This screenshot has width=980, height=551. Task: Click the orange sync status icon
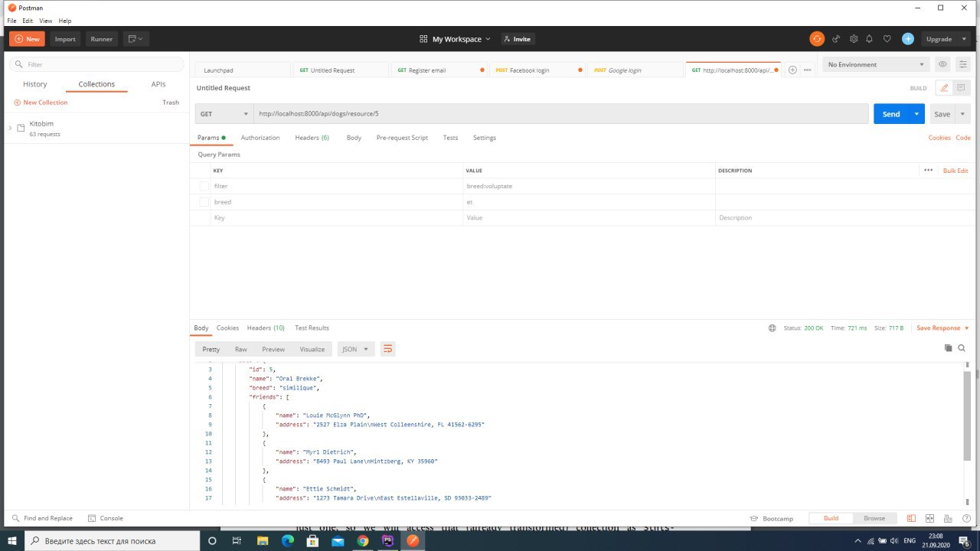tap(817, 39)
